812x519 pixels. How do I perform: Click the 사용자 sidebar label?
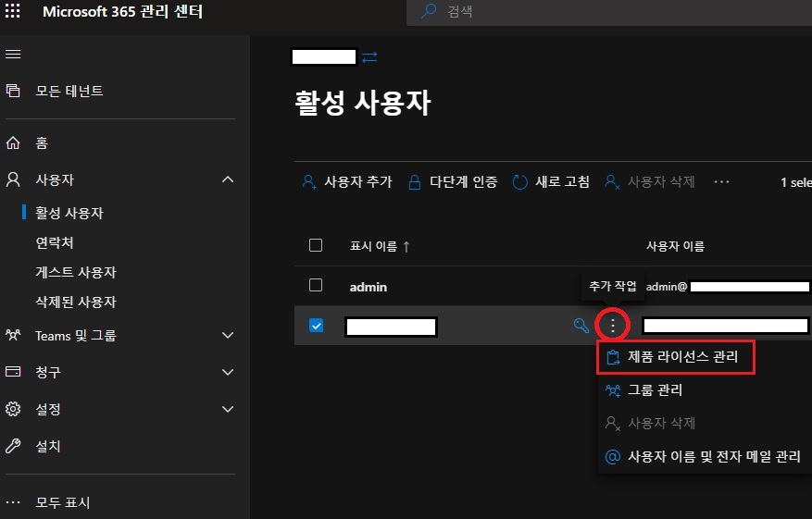[55, 179]
